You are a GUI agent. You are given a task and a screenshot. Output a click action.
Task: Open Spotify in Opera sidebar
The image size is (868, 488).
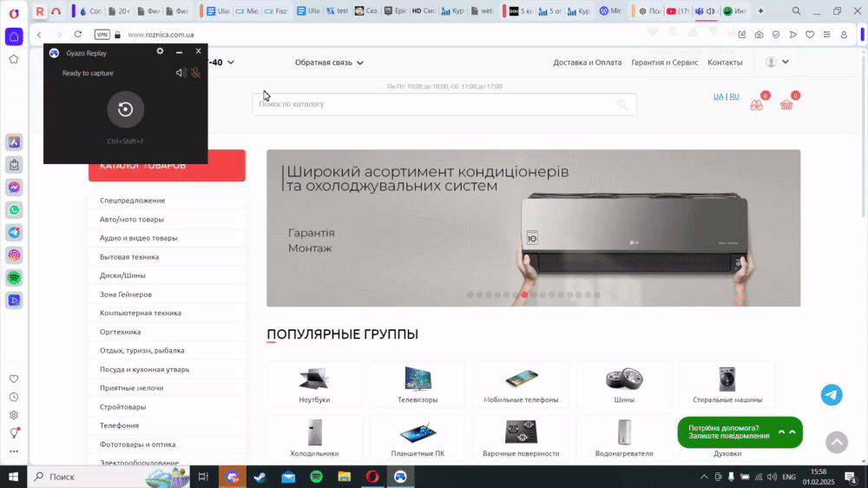(14, 278)
